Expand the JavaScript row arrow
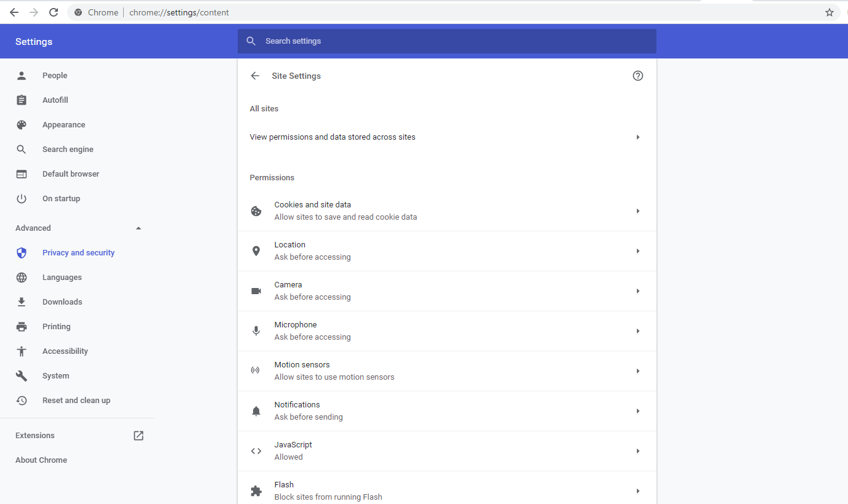The image size is (848, 504). coord(638,451)
